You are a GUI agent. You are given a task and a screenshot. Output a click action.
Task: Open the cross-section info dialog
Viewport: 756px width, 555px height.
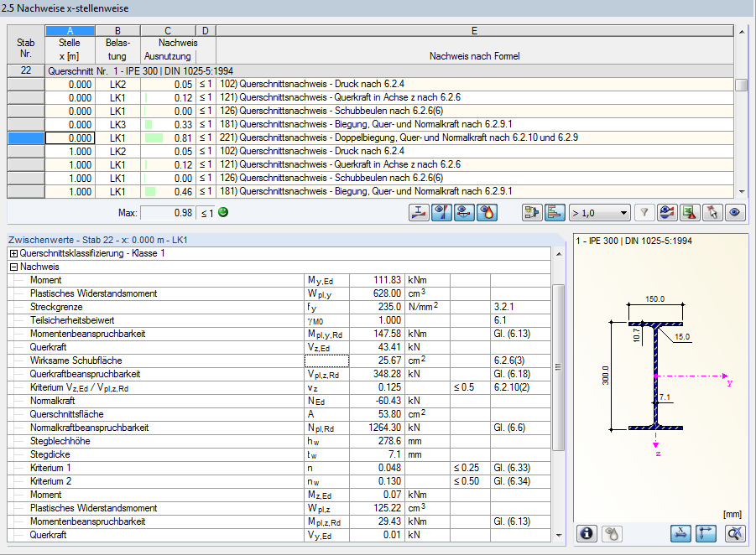click(x=587, y=534)
